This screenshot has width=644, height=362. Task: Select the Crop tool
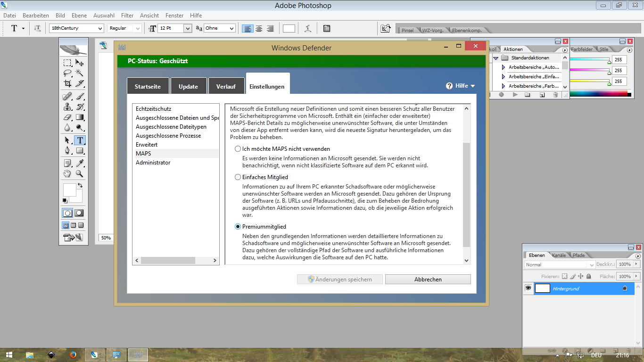[x=68, y=83]
